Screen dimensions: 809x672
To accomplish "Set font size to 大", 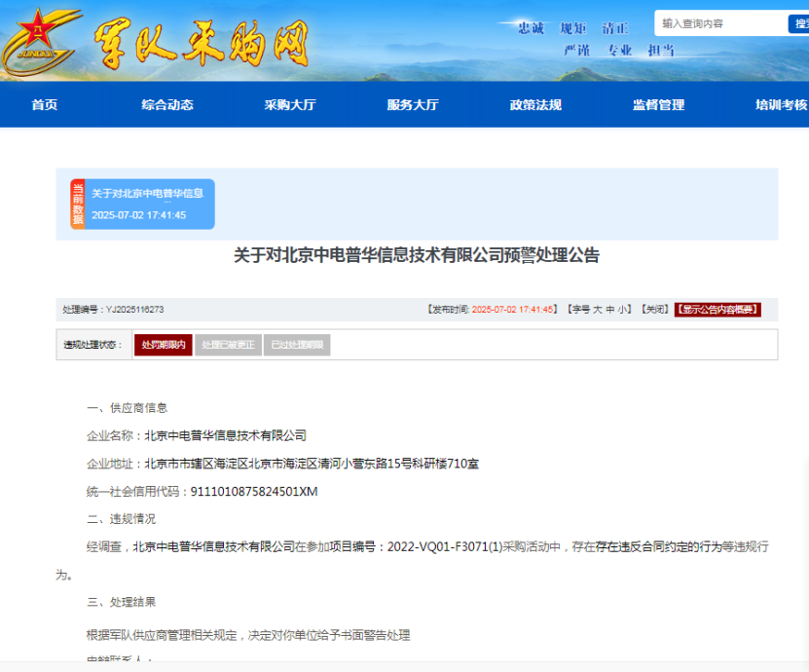I will point(598,309).
